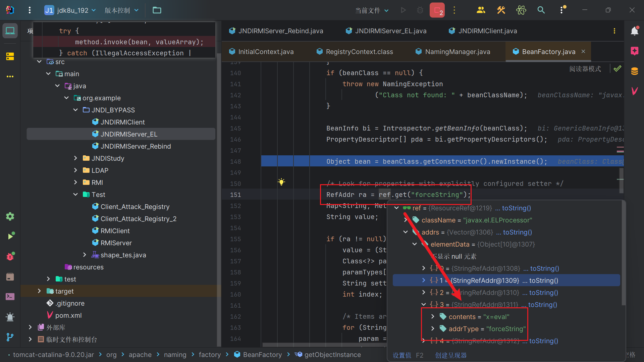Toggle the reader mode label in editor
644x362 pixels.
click(x=585, y=69)
